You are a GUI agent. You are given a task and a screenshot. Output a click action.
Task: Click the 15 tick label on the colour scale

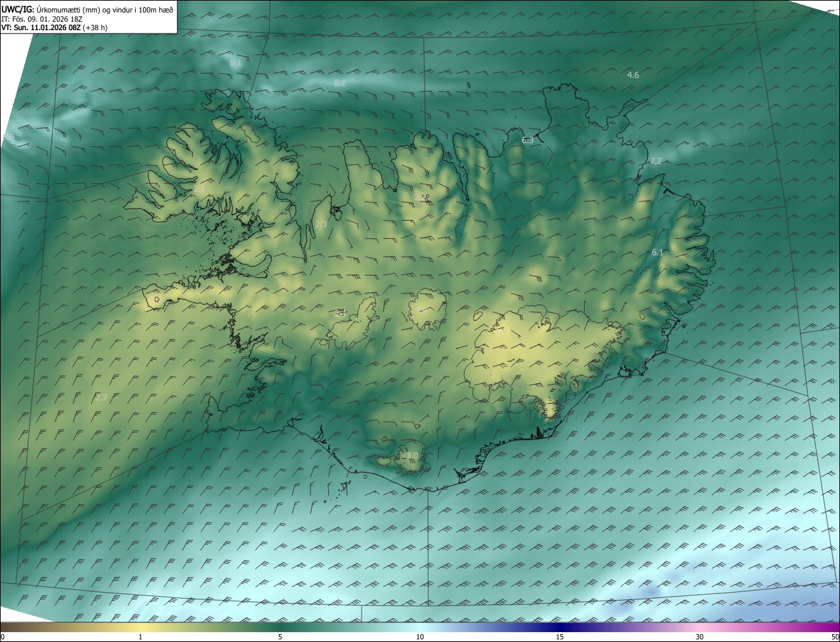pos(560,637)
